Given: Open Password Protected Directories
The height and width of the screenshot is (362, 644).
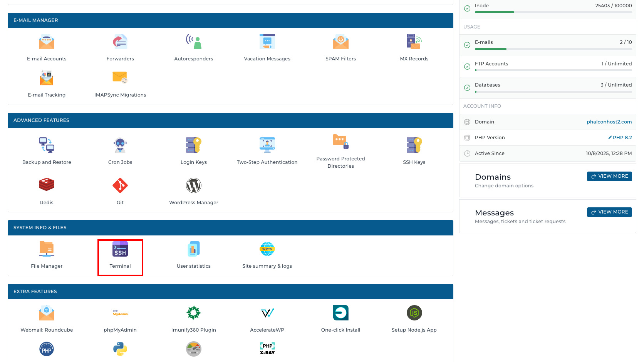Looking at the screenshot, I should pos(341,152).
